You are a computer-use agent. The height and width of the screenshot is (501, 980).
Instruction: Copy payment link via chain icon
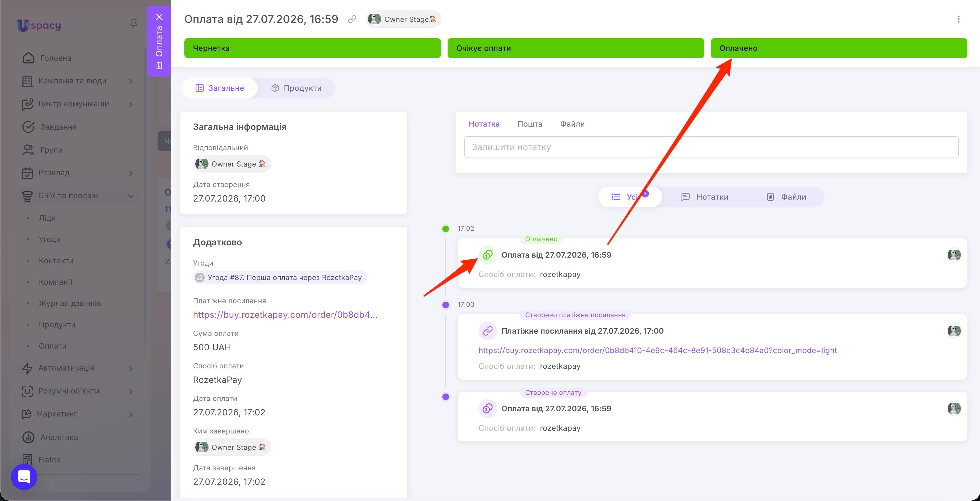pyautogui.click(x=352, y=19)
